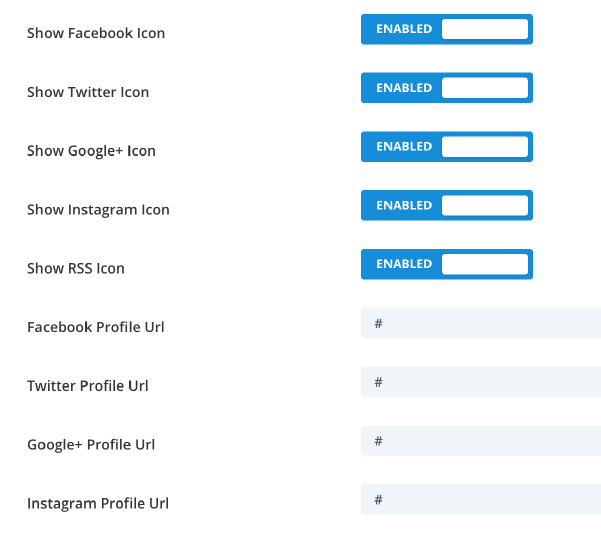The image size is (601, 539).
Task: Click the Instagram Profile Url input field
Action: click(x=480, y=499)
